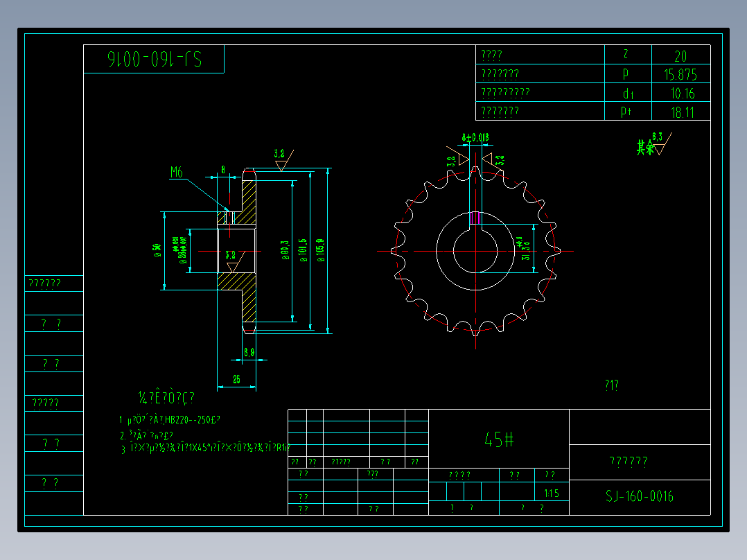
Task: Select the 8±0.018 keyway dimension
Action: (x=475, y=138)
